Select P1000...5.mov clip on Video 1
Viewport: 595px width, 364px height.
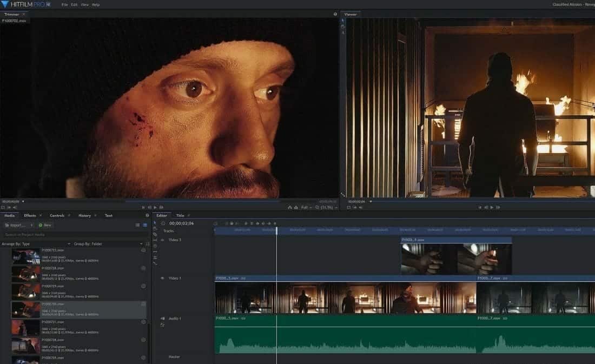tap(346, 295)
